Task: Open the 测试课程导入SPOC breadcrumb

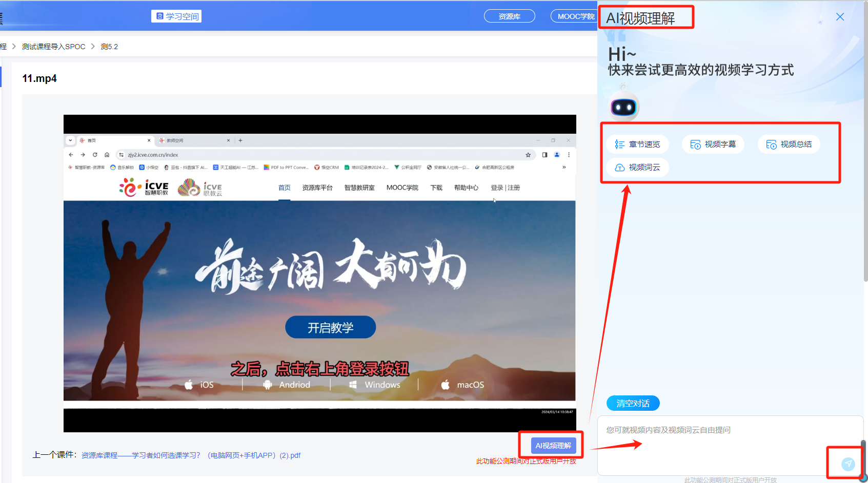Action: pos(53,46)
